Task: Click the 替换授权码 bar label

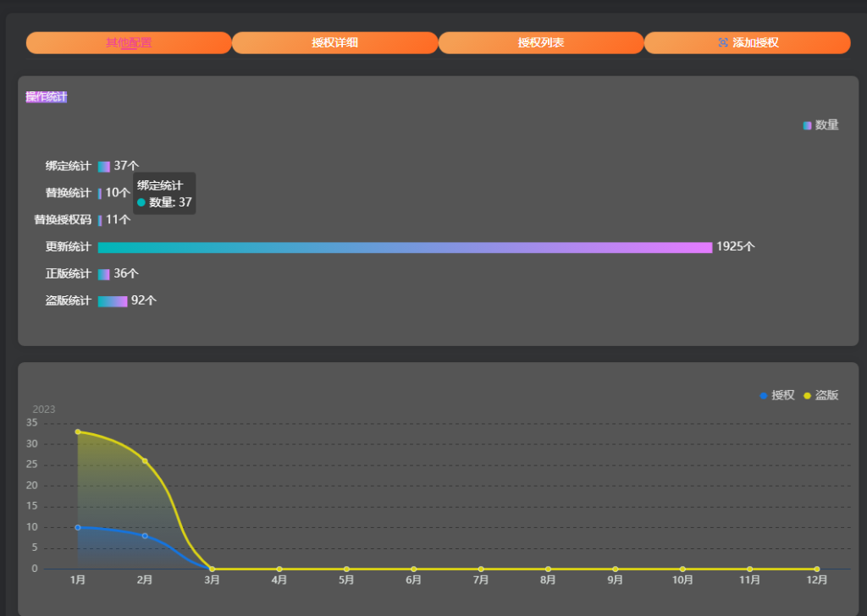Action: (x=63, y=220)
